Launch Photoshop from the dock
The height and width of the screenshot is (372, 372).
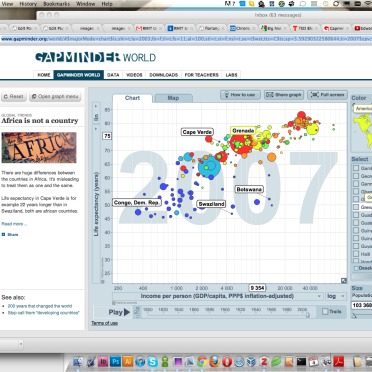tap(115, 362)
